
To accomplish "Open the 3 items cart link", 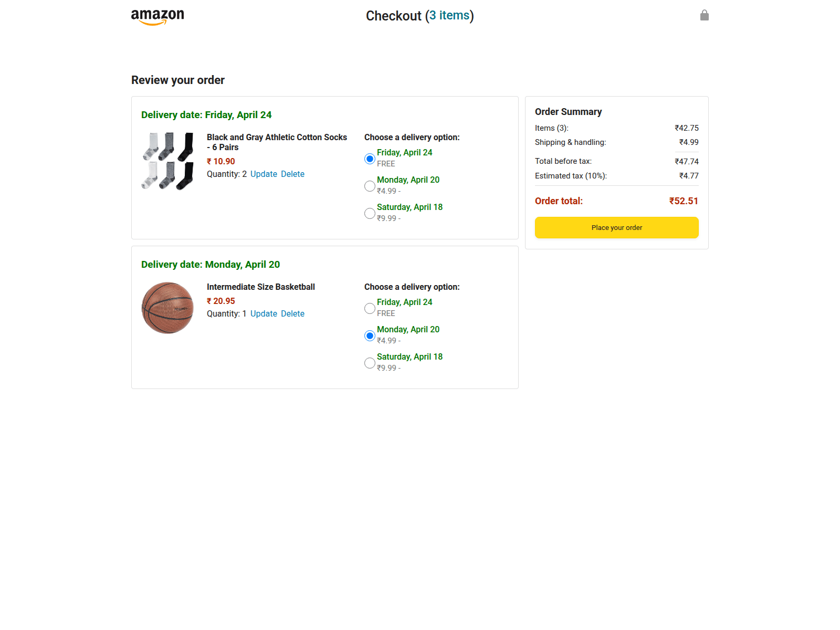I will (449, 16).
